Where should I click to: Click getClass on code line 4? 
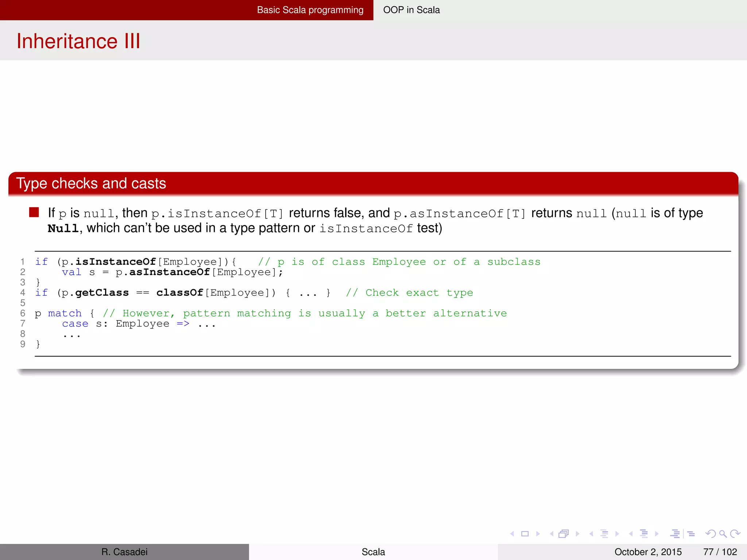click(102, 293)
